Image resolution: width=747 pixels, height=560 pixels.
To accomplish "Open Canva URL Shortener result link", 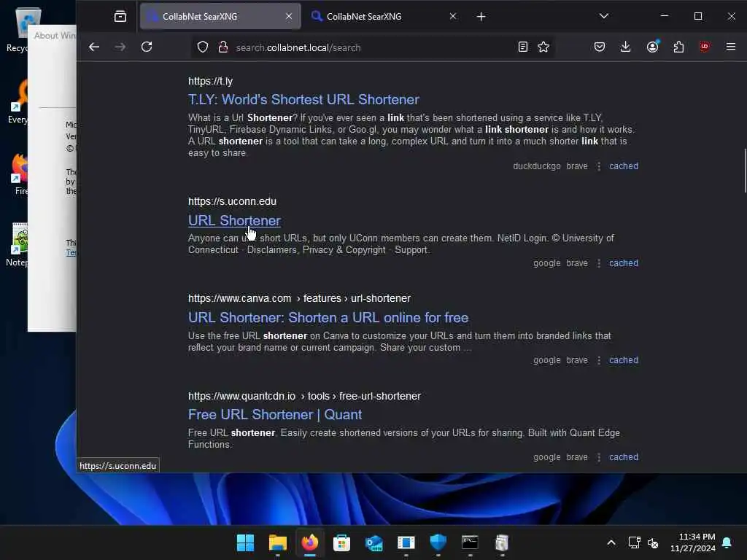I will tap(328, 318).
